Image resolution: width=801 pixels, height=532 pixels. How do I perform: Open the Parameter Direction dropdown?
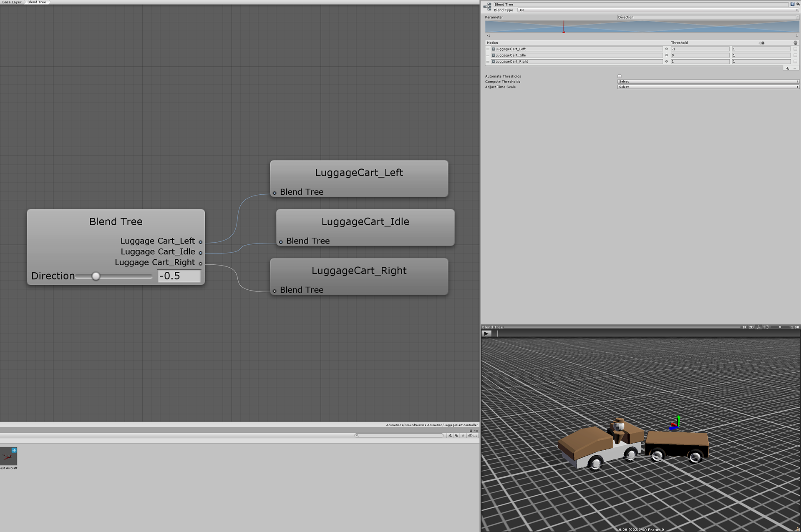coord(708,18)
